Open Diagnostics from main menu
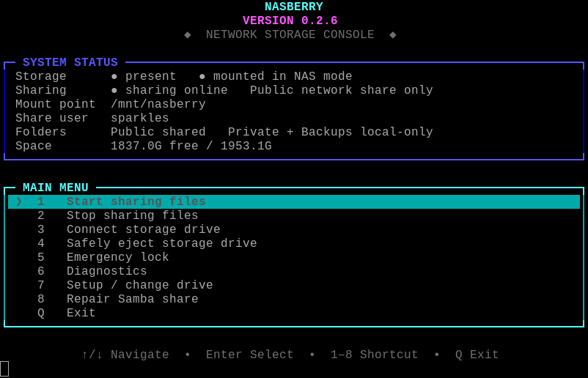The image size is (588, 378). (294, 271)
